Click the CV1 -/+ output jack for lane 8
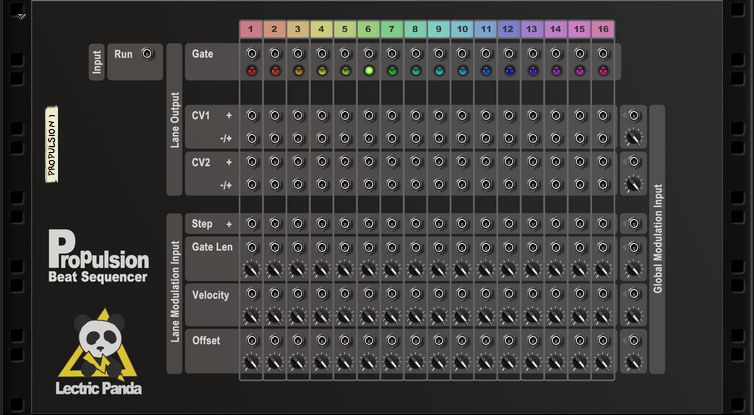 pyautogui.click(x=416, y=138)
